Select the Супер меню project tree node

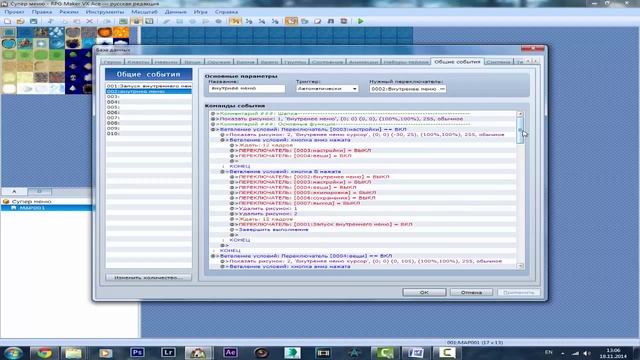(x=31, y=201)
